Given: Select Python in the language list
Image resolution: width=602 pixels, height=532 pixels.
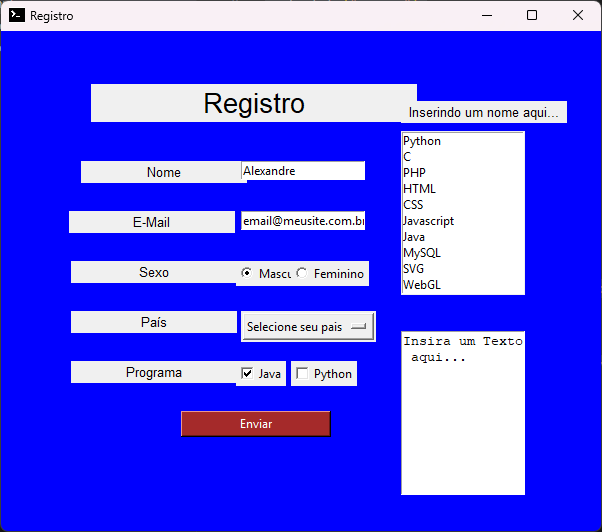Looking at the screenshot, I should (422, 141).
